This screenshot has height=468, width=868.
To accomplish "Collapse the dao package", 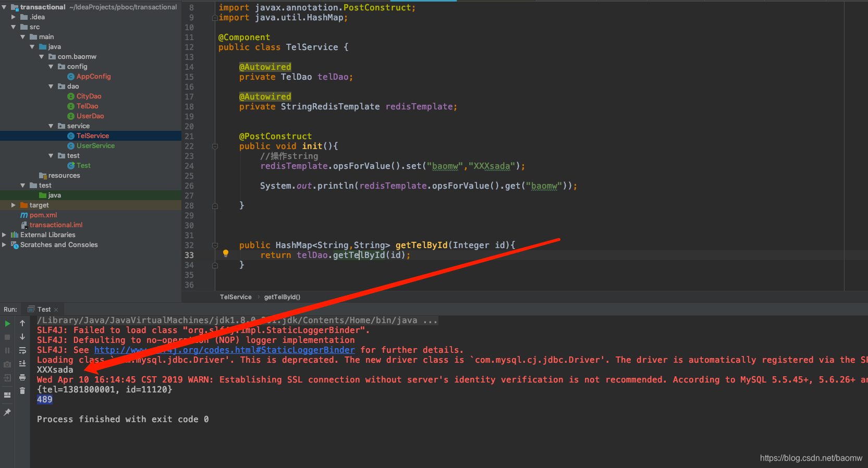I will pos(51,87).
